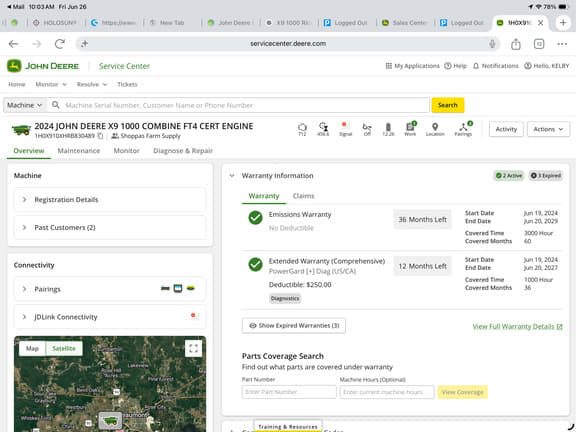576x432 pixels.
Task: Open View Full Warranty Details link
Action: pos(517,327)
